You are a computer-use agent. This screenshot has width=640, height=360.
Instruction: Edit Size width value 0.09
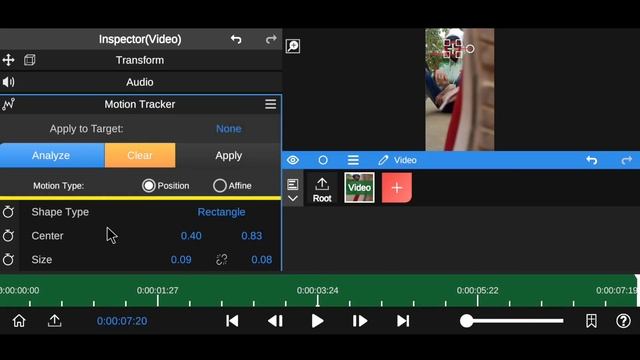click(x=181, y=260)
